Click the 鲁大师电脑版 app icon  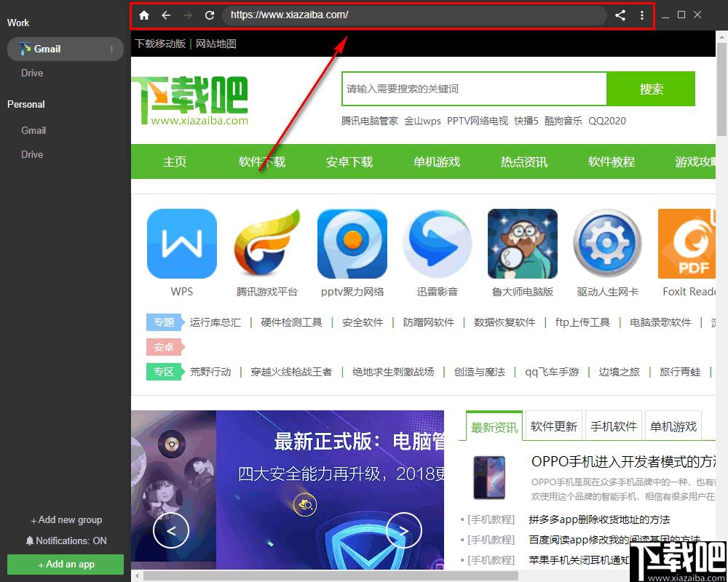(x=522, y=244)
